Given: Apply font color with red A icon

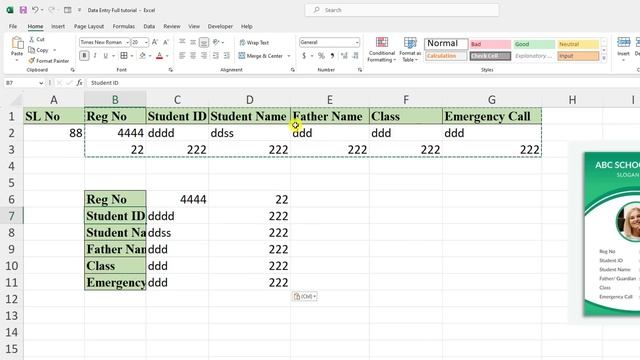Looking at the screenshot, I should 160,55.
